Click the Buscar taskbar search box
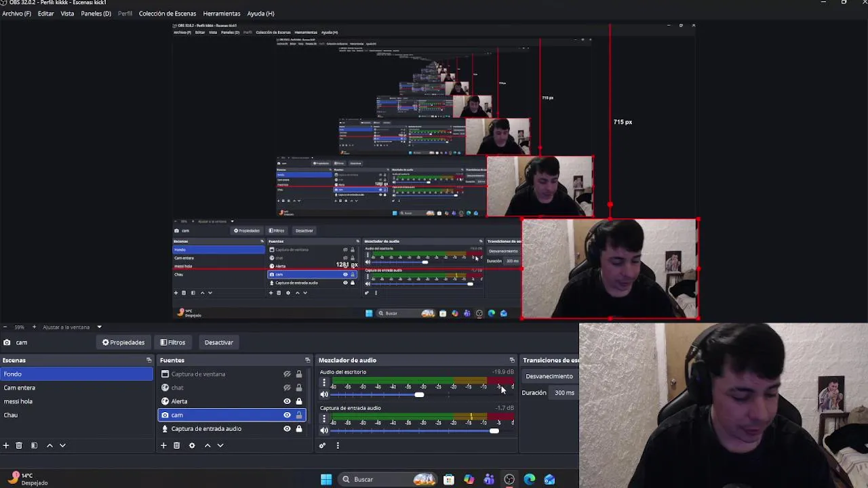The height and width of the screenshot is (488, 868). [387, 480]
